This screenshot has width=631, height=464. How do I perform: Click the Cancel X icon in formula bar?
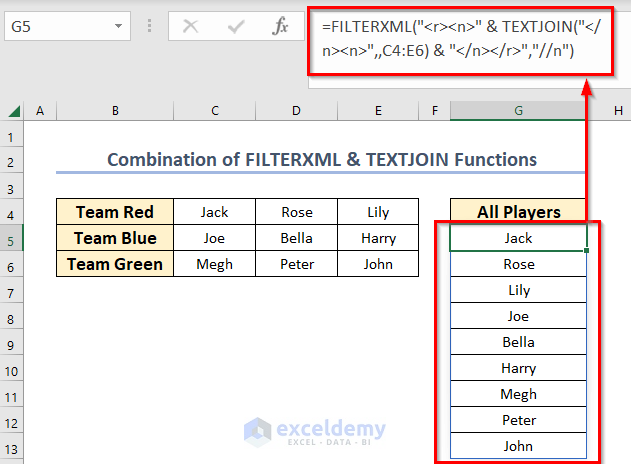tap(190, 27)
